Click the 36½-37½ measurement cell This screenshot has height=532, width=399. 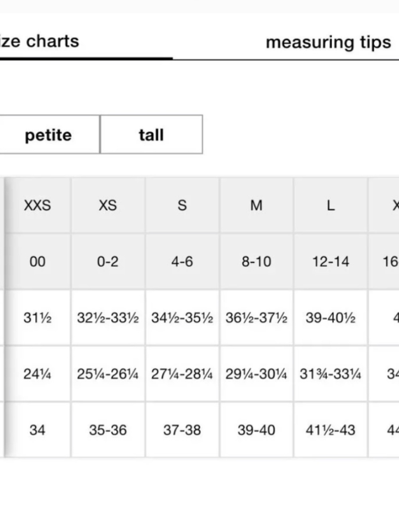point(256,318)
